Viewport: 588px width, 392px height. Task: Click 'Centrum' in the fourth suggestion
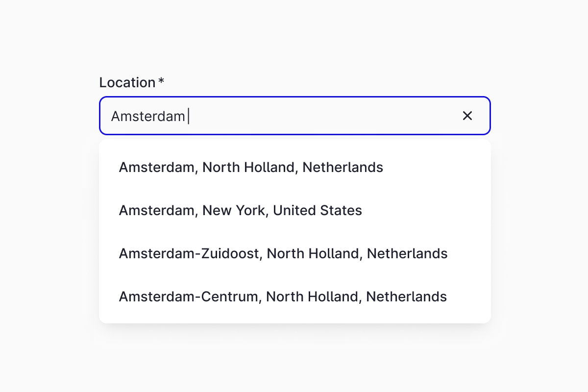pos(231,297)
